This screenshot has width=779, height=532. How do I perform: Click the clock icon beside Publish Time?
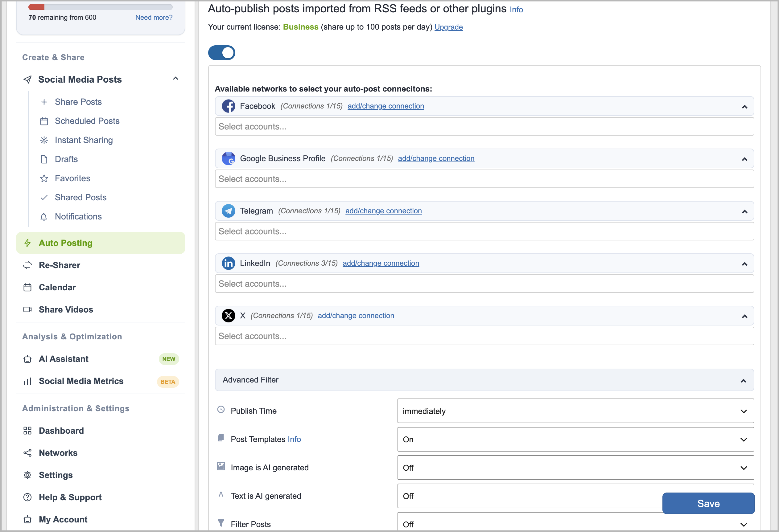point(221,409)
